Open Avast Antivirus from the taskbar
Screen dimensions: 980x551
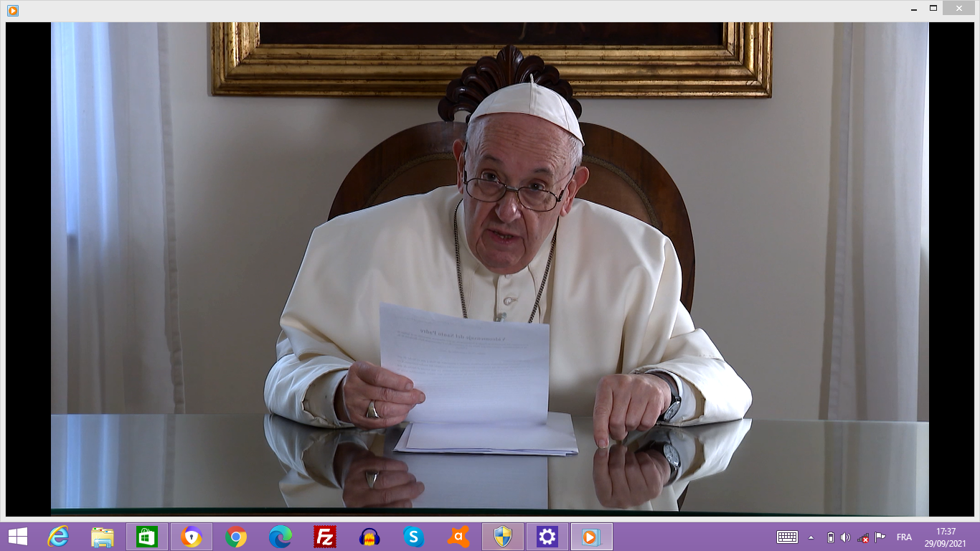click(x=458, y=537)
